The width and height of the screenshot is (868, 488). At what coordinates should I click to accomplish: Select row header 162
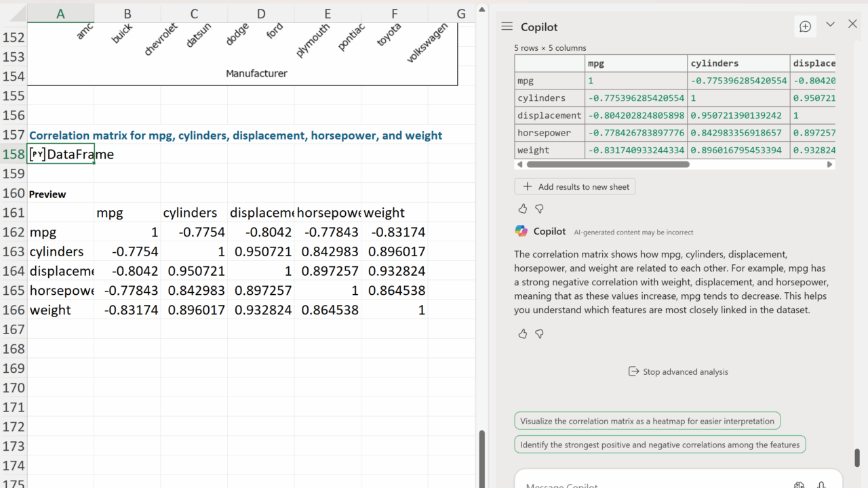14,232
